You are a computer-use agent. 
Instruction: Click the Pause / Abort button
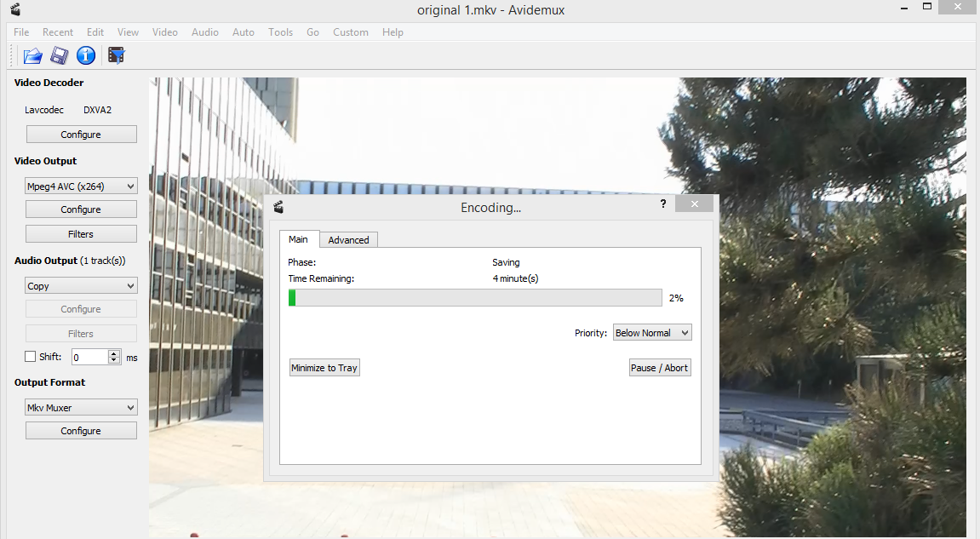[x=659, y=368]
